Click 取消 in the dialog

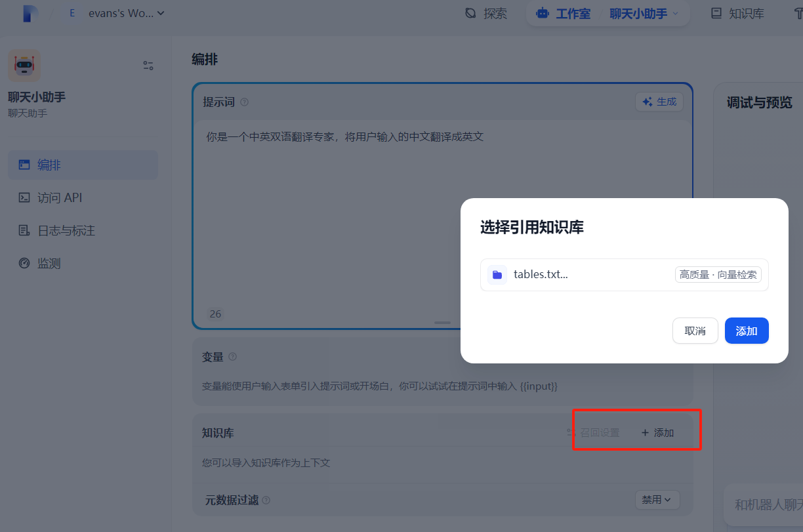click(x=695, y=331)
